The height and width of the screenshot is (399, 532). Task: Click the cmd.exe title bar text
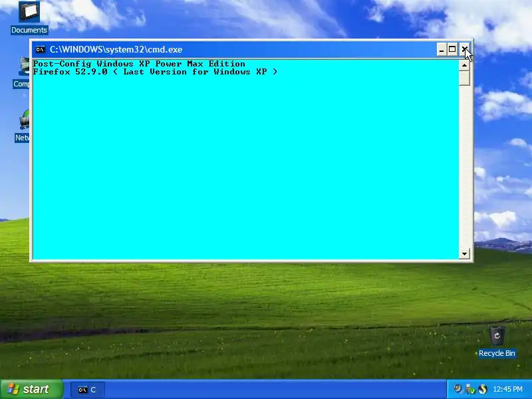[116, 49]
